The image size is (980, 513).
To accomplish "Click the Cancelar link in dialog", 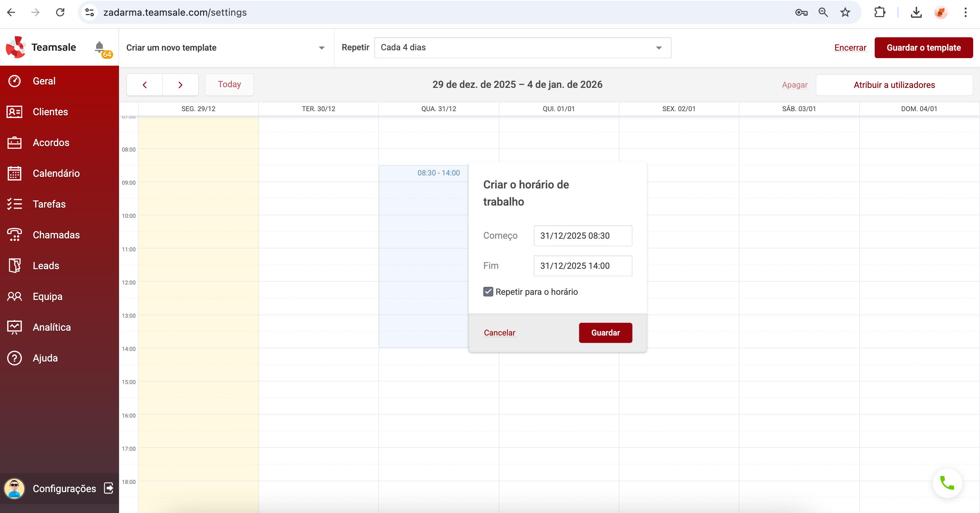I will (499, 333).
